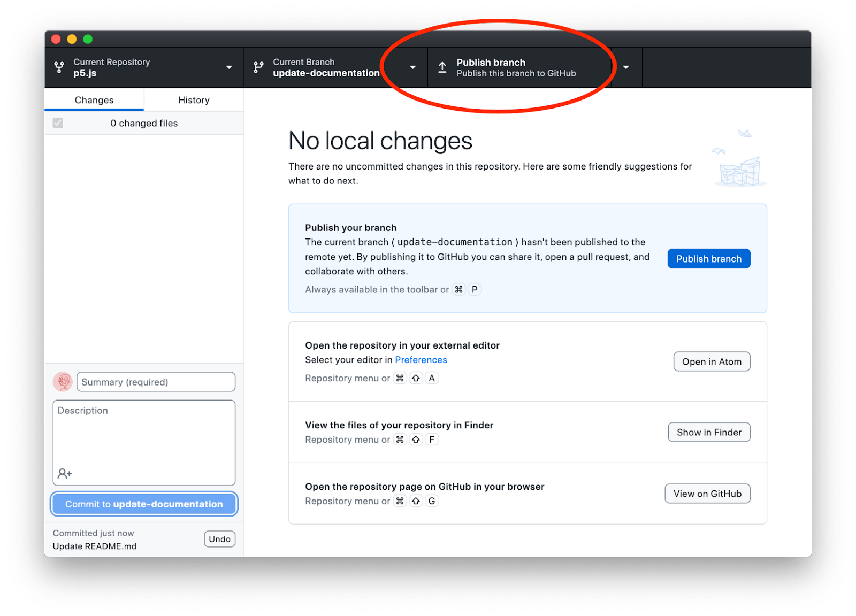The width and height of the screenshot is (856, 616).
Task: Toggle the checkbox above the changed files list
Action: (x=58, y=123)
